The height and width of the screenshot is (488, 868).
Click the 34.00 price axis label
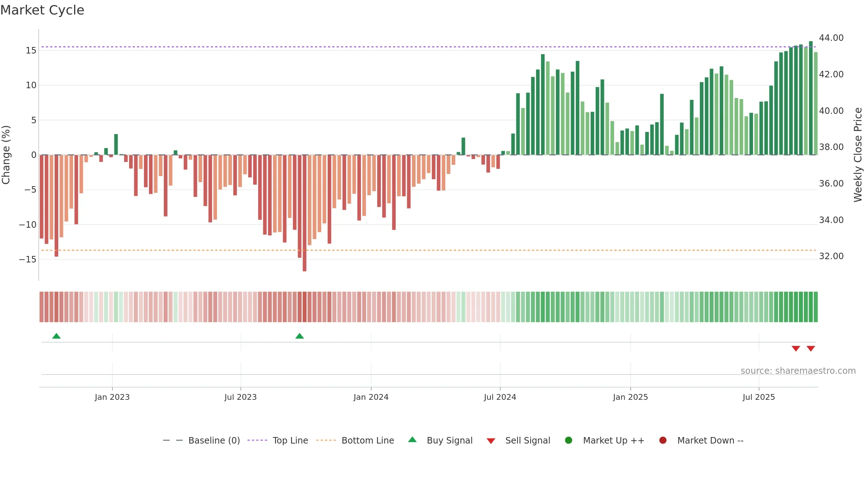point(831,220)
